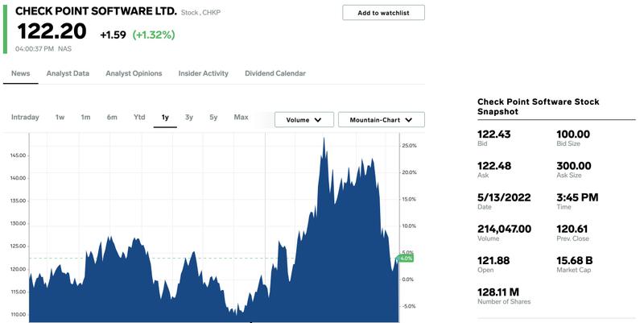The image size is (644, 323).
Task: Click Add to watchlist button
Action: click(383, 13)
